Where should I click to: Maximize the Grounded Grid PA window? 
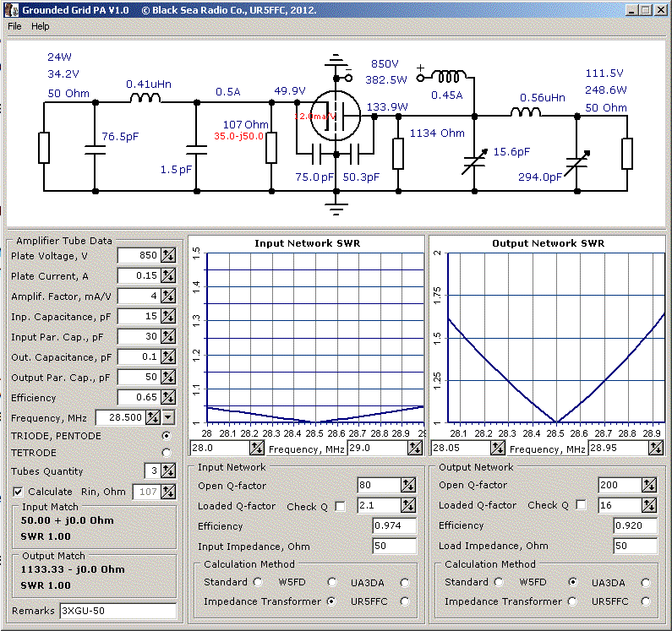pos(646,10)
